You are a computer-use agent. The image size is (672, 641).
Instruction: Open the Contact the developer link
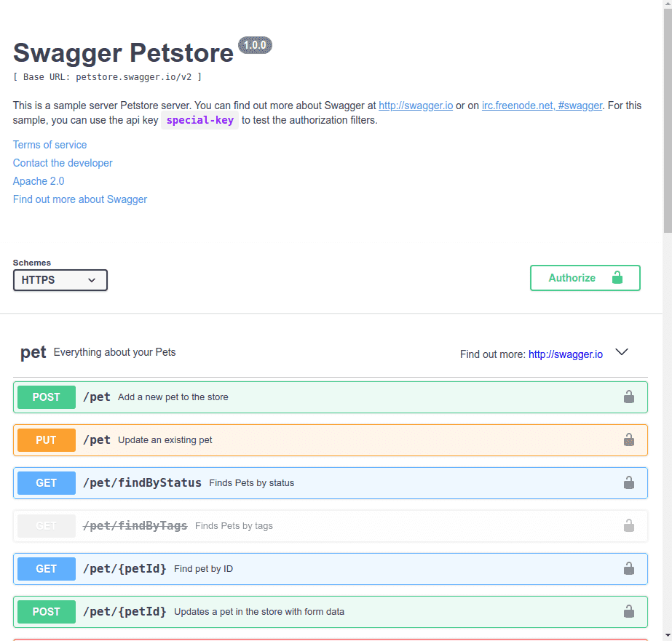tap(63, 163)
